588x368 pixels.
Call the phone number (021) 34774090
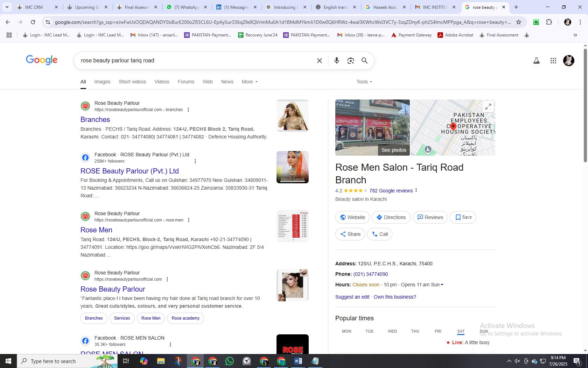[370, 274]
